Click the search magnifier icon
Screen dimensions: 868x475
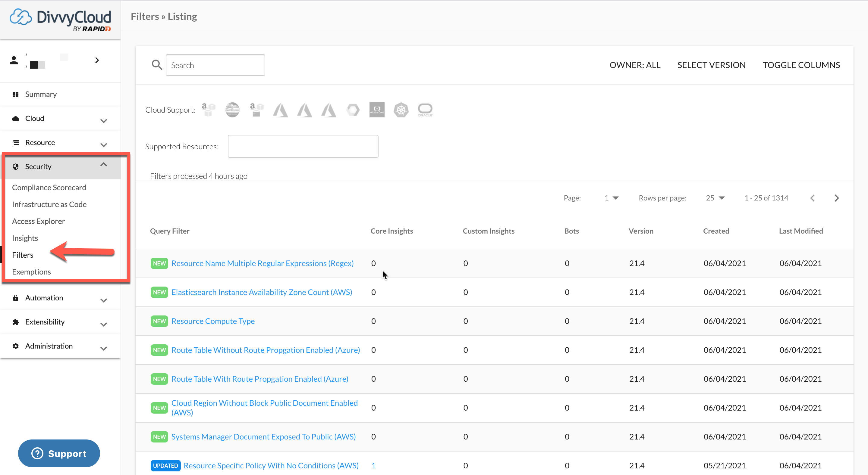(x=157, y=65)
